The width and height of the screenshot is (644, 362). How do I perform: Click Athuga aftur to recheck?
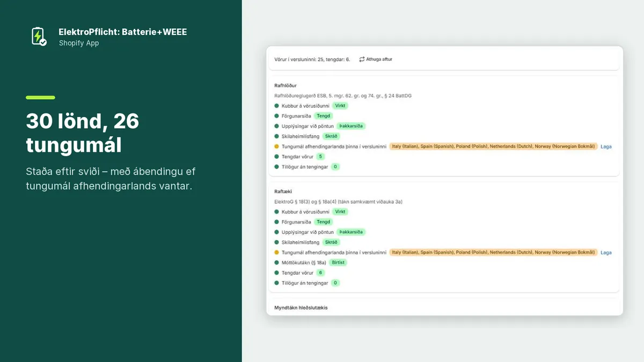click(x=379, y=59)
